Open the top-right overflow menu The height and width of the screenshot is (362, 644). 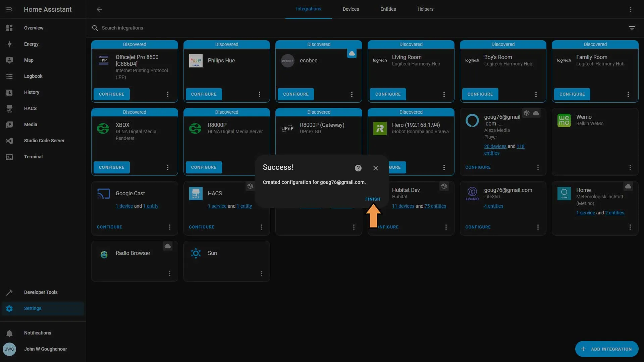(x=631, y=9)
